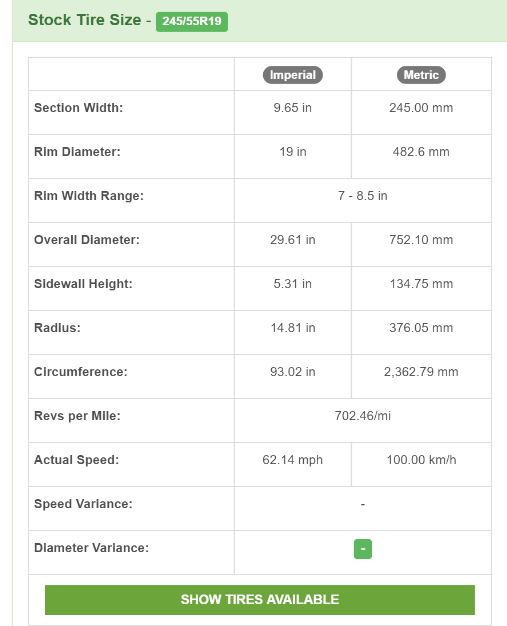Select the Metric column header pill
This screenshot has width=507, height=626.
coord(421,75)
